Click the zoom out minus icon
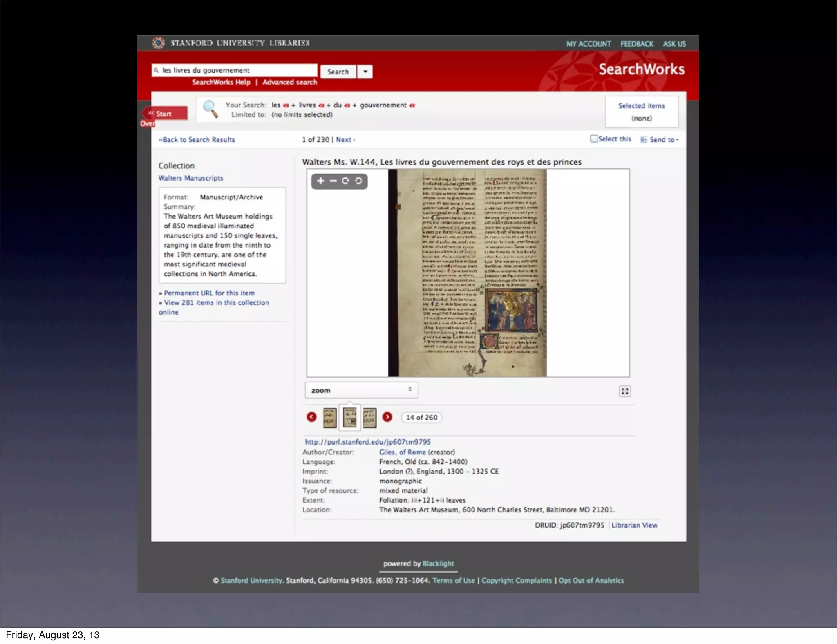The width and height of the screenshot is (837, 644). [x=333, y=181]
